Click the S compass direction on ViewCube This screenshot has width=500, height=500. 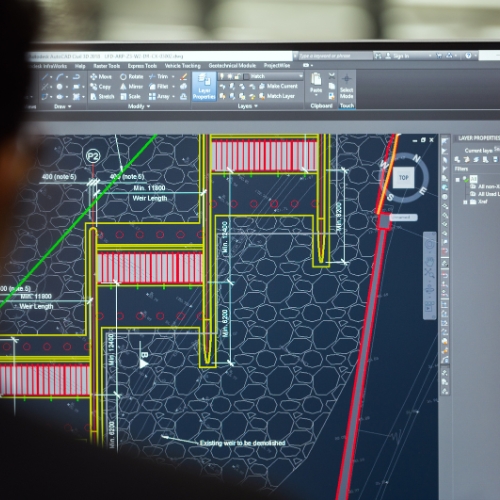click(390, 198)
